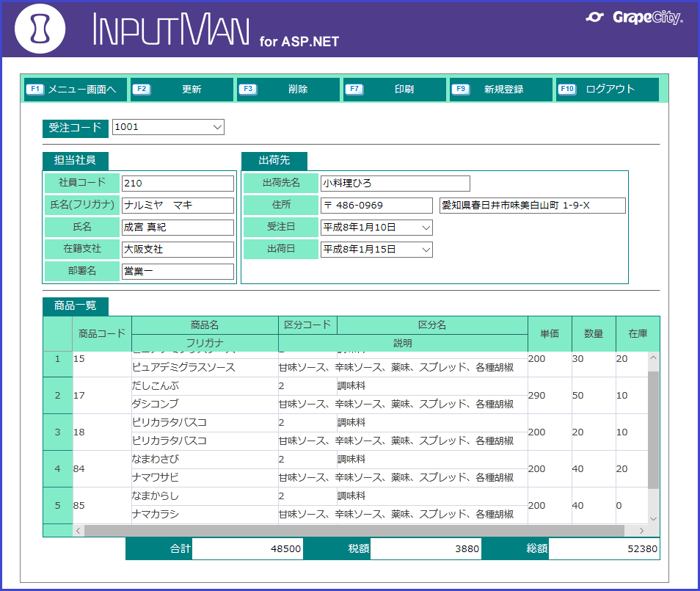Click the vertical scrollbar thumb in grid

click(x=653, y=429)
